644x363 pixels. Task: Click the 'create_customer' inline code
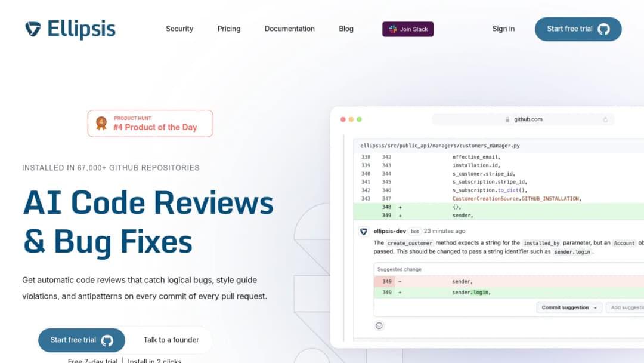pos(410,244)
